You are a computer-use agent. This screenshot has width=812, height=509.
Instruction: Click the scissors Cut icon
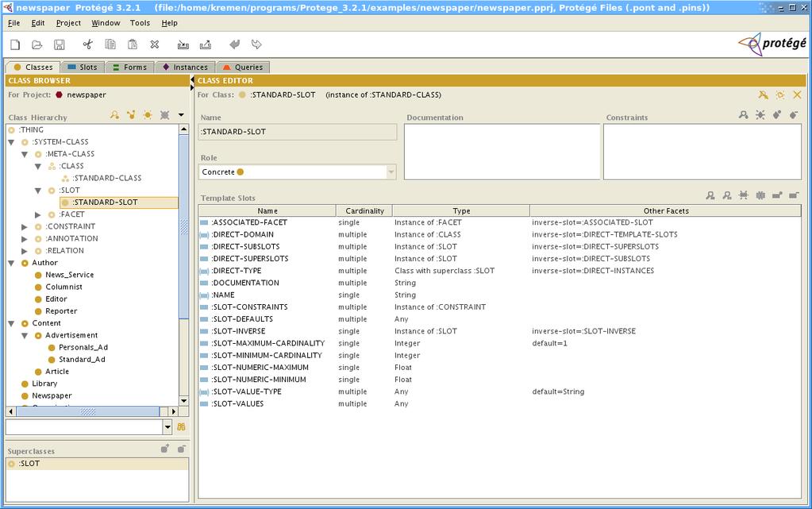click(x=87, y=44)
